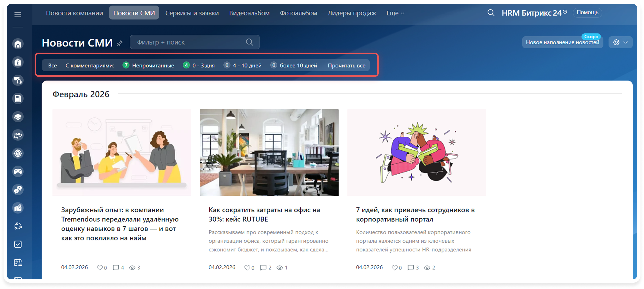Open the Видеоальбом tab

pyautogui.click(x=249, y=13)
